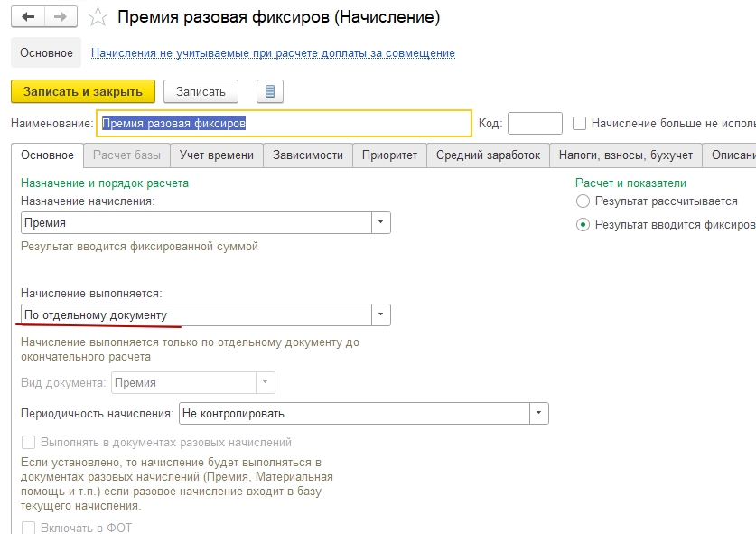Open the report list icon button
Image resolution: width=756 pixels, height=534 pixels.
tap(270, 91)
